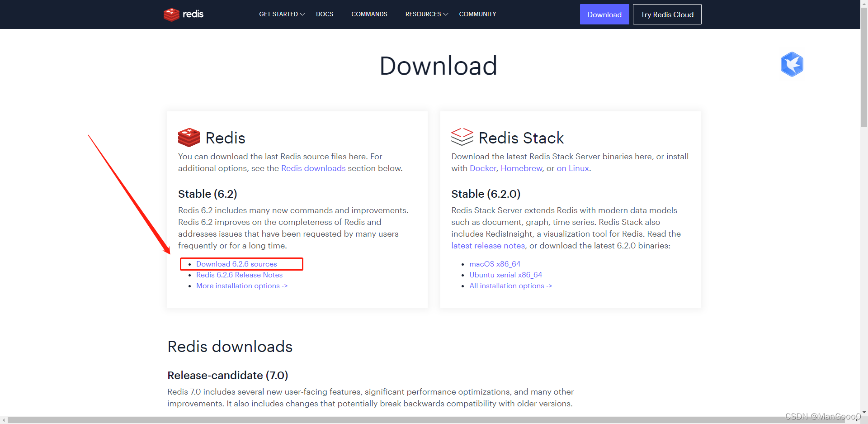Screen dimensions: 868x424
Task: Click the Stable (6.2) heading
Action: pyautogui.click(x=208, y=194)
